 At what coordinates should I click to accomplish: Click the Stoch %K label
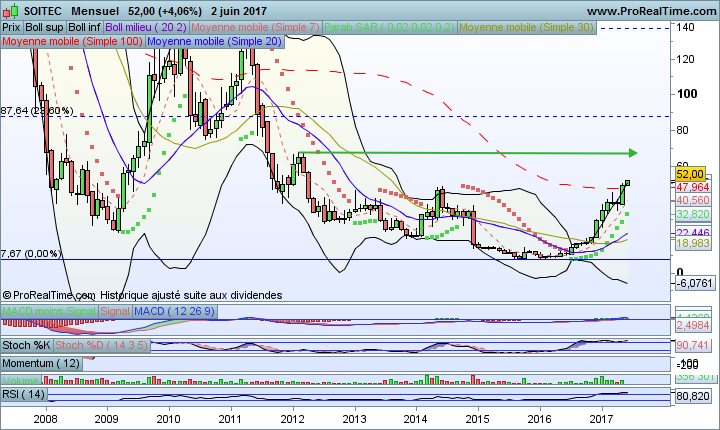click(x=27, y=345)
